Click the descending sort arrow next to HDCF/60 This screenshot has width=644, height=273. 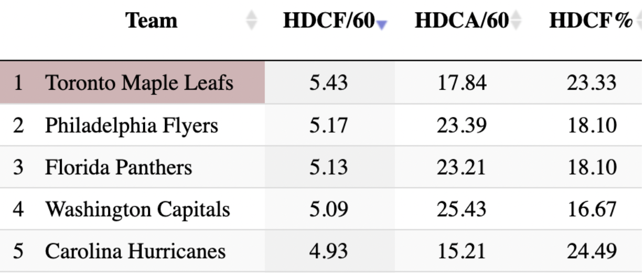[x=381, y=24]
